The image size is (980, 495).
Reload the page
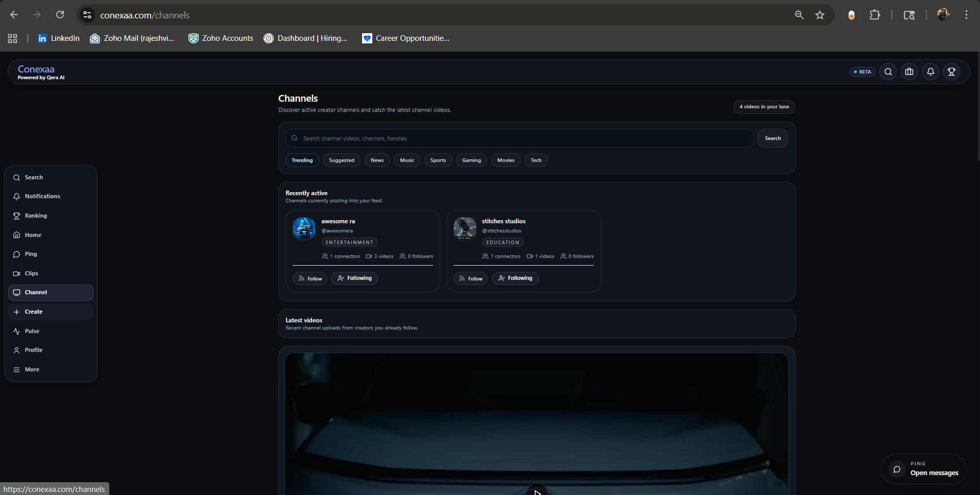(60, 15)
